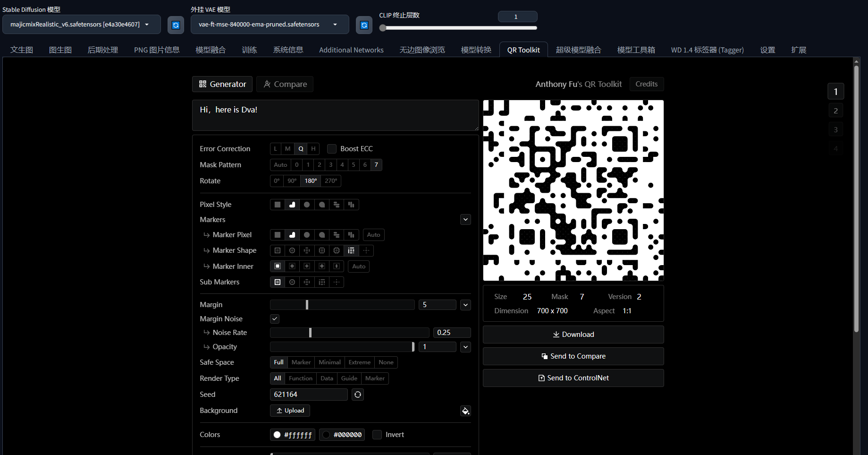This screenshot has width=868, height=455.
Task: Expand Margin advanced options
Action: coord(465,305)
